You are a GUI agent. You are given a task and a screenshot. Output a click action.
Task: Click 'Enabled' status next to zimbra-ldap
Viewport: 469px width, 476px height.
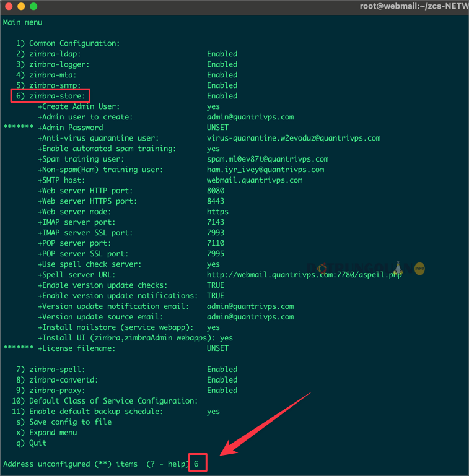[x=222, y=54]
